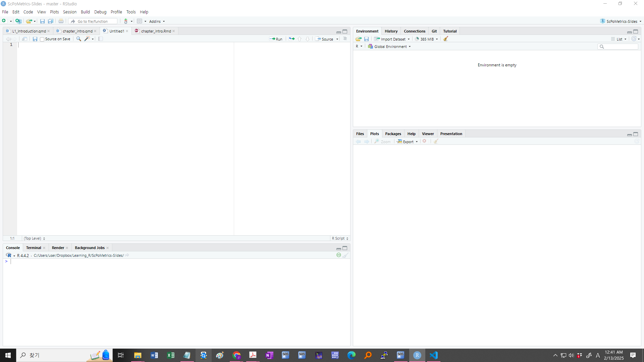The image size is (644, 362).
Task: Click Show document outline icon
Action: pyautogui.click(x=345, y=39)
